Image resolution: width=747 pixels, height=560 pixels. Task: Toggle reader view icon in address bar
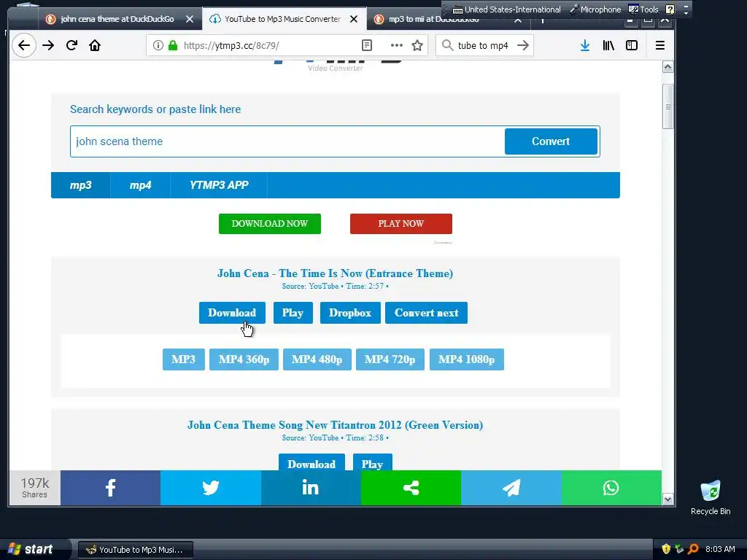(367, 45)
